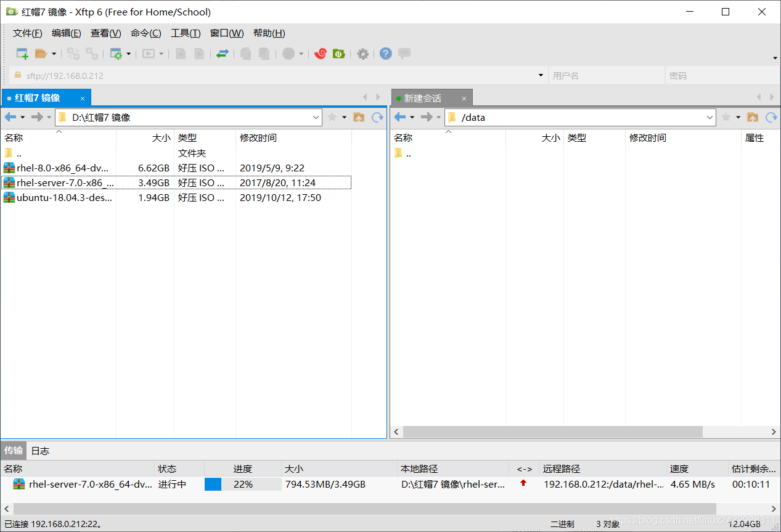Go to the local home folder icon
The height and width of the screenshot is (532, 781).
click(359, 117)
